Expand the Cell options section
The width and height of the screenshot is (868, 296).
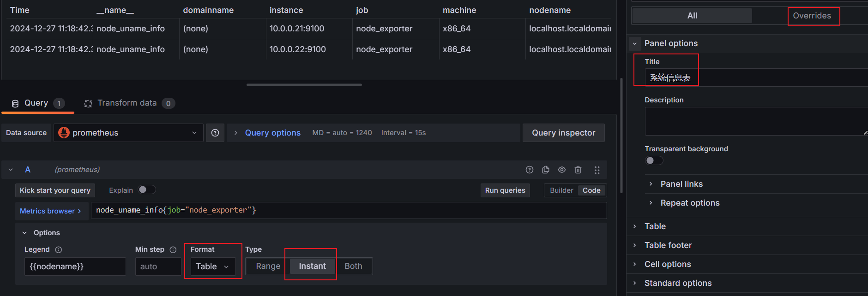coord(667,264)
